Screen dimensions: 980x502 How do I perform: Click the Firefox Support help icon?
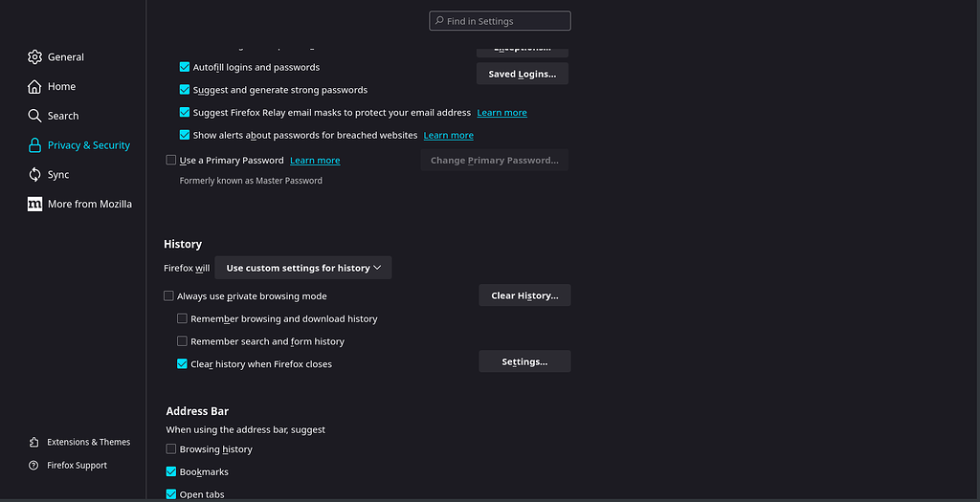pyautogui.click(x=34, y=466)
